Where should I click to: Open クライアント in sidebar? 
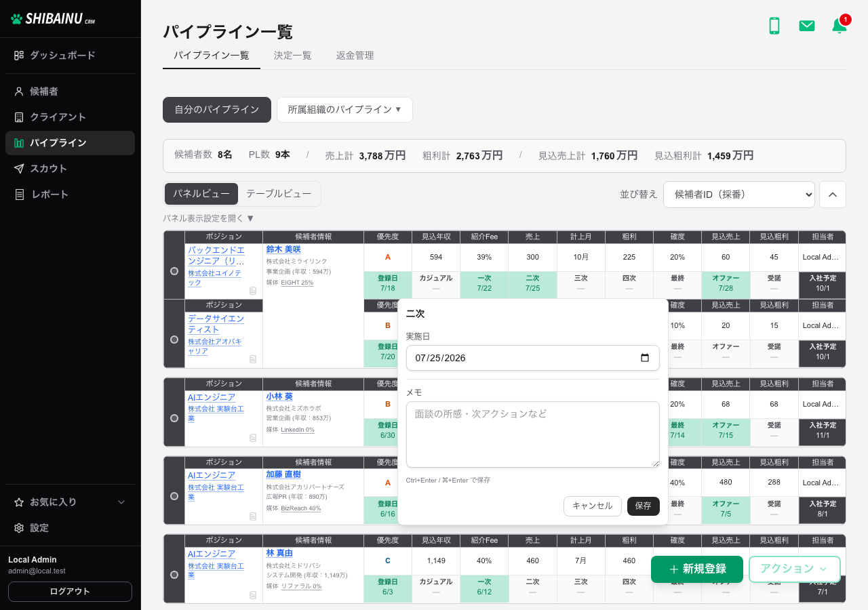(71, 117)
